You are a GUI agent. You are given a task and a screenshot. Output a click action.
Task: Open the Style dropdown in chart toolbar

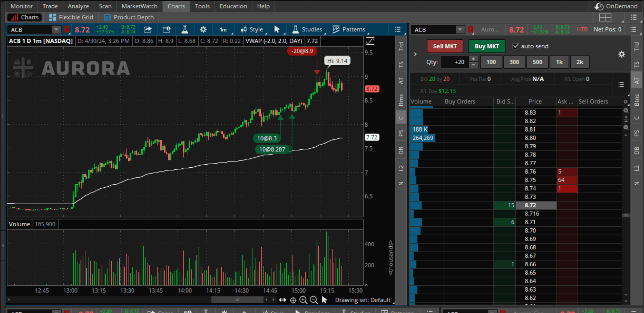pyautogui.click(x=252, y=29)
